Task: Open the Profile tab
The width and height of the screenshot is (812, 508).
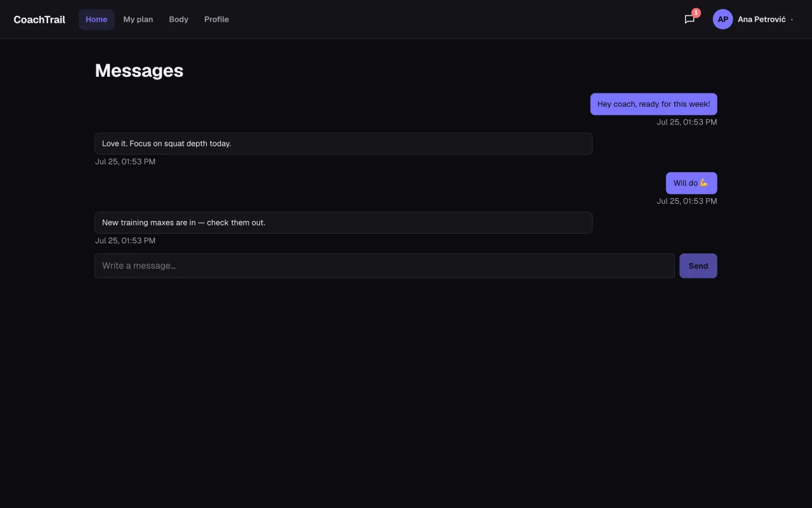Action: [216, 19]
